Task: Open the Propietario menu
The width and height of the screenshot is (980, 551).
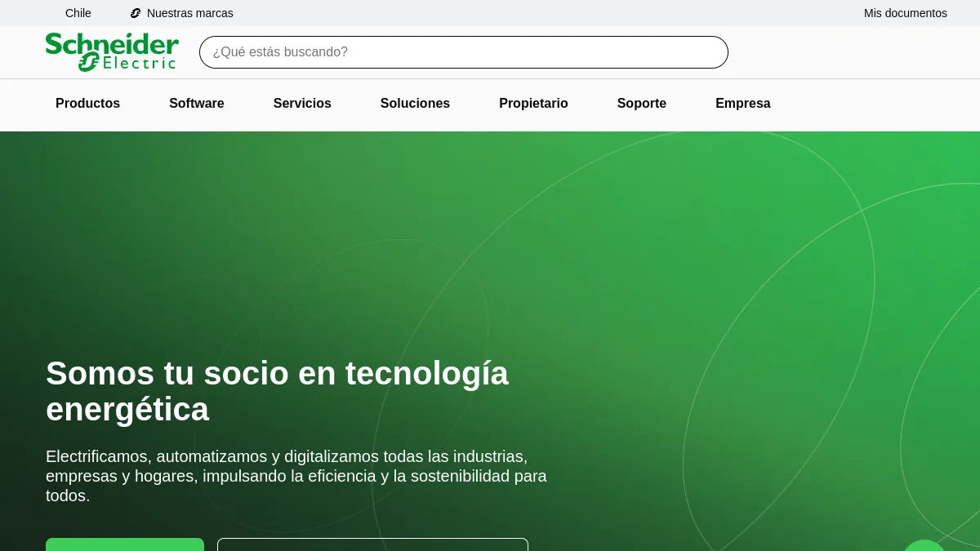Action: (533, 104)
